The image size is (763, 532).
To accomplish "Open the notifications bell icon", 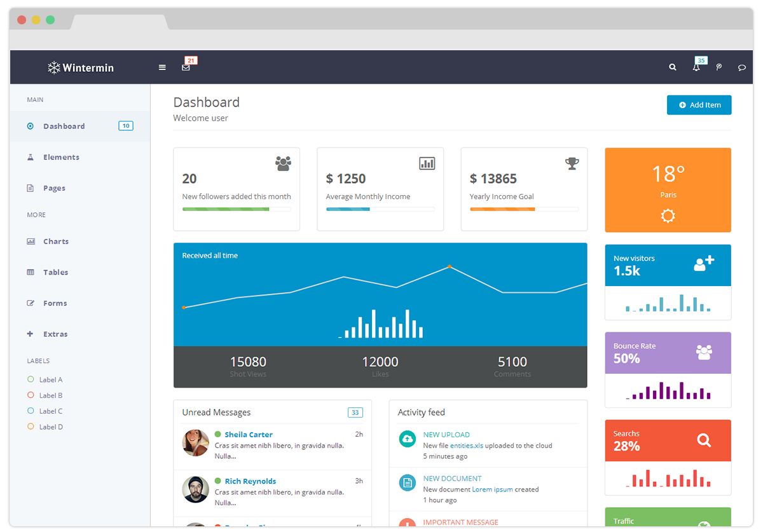I will tap(696, 67).
